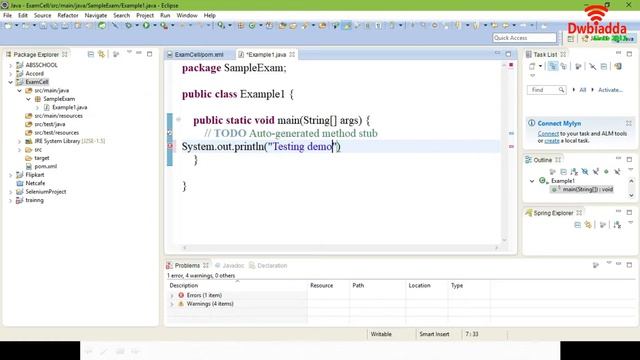The height and width of the screenshot is (360, 640).
Task: Maximize the Package Explorer view
Action: [149, 54]
